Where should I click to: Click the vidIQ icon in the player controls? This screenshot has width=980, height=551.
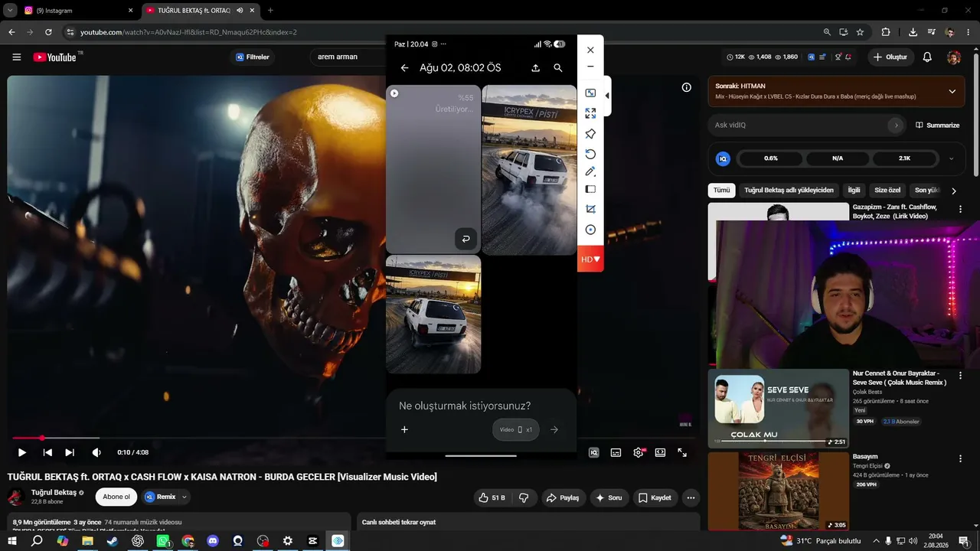pyautogui.click(x=593, y=452)
